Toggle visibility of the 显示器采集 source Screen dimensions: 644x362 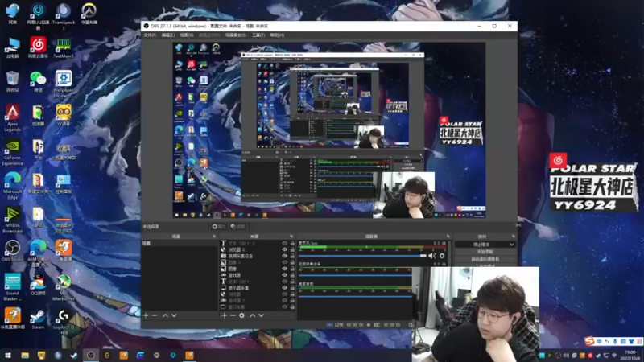point(285,288)
